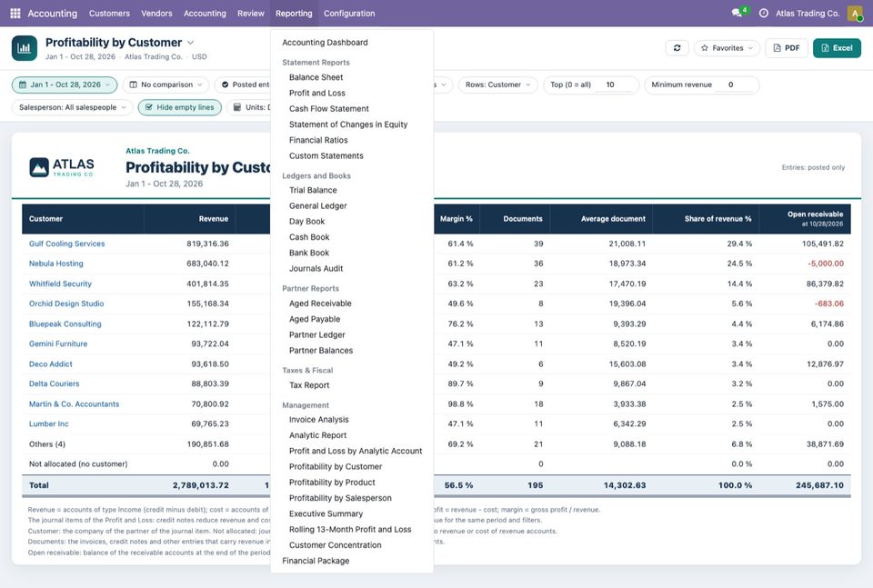Click the refresh report icon button

[677, 48]
